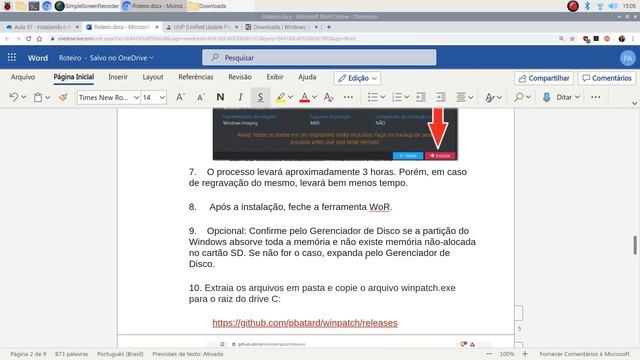Increase font size with the larger A

tap(180, 97)
